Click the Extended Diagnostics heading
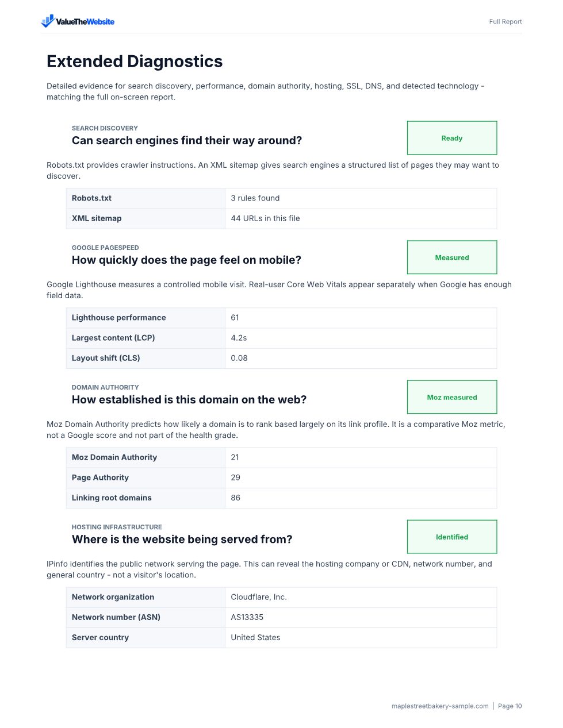The image size is (563, 728). (135, 61)
